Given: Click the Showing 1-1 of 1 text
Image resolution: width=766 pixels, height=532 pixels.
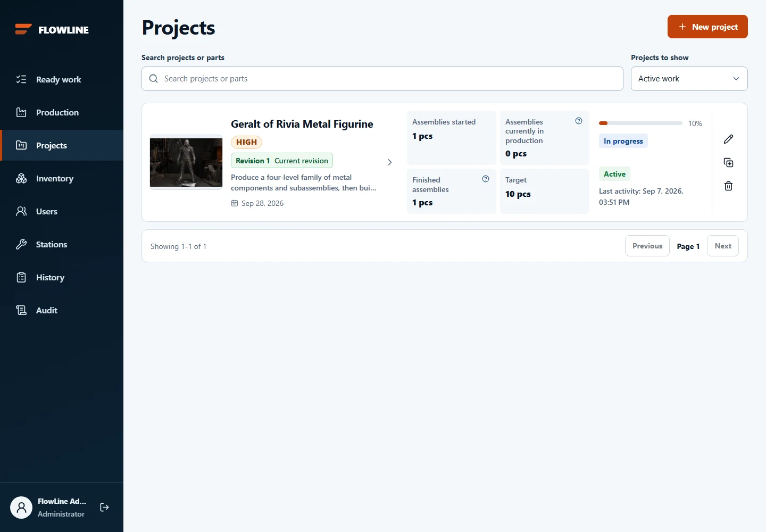Looking at the screenshot, I should pos(178,246).
